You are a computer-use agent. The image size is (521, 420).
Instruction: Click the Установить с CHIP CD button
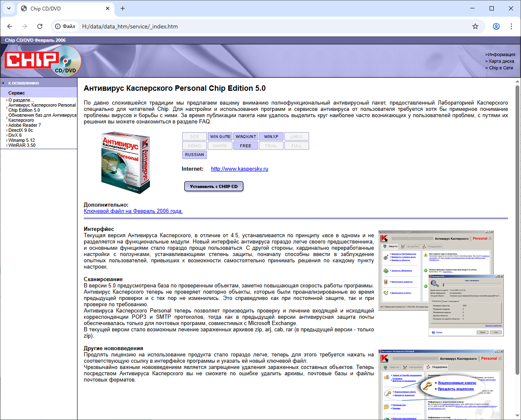(214, 186)
